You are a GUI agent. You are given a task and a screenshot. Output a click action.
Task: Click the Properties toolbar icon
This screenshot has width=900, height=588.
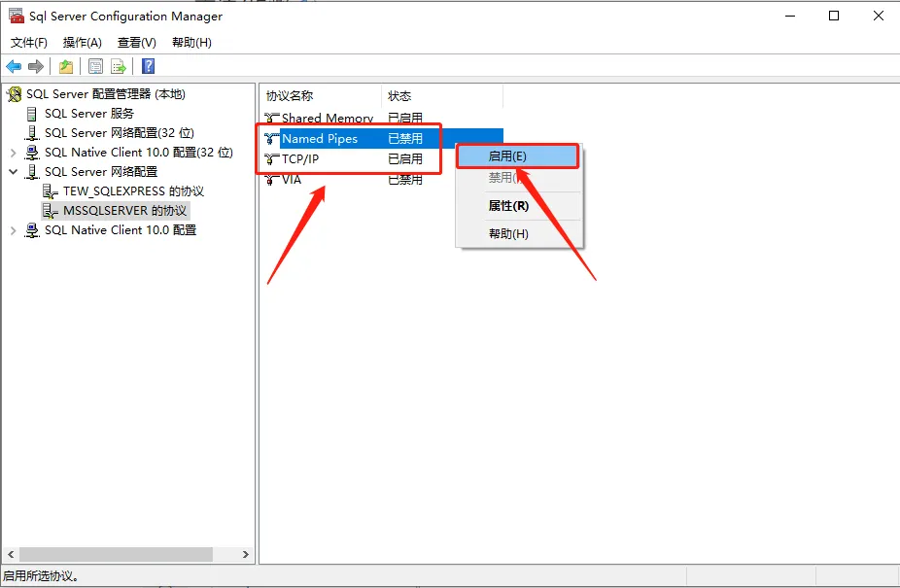click(96, 67)
